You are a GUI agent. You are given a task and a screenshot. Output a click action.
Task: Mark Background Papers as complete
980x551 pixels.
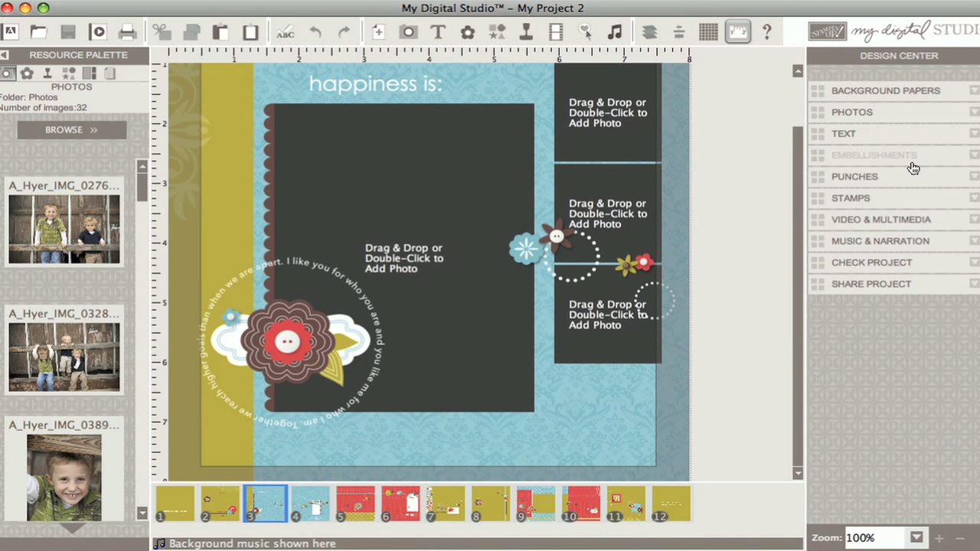[974, 90]
